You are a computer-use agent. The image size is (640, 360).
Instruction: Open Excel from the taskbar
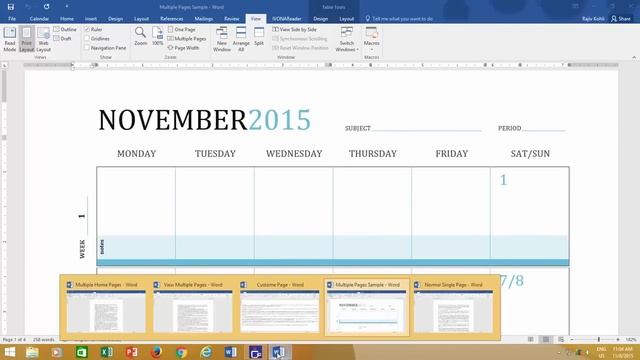pos(107,352)
